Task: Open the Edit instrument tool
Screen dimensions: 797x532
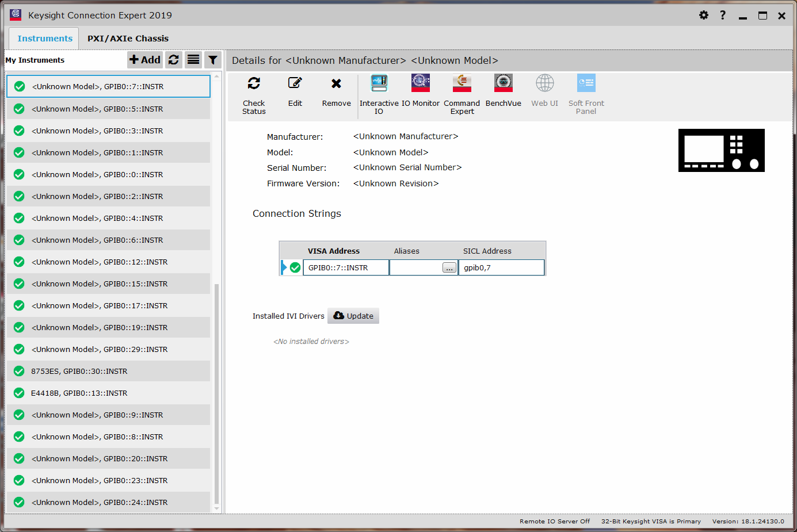Action: pos(295,84)
